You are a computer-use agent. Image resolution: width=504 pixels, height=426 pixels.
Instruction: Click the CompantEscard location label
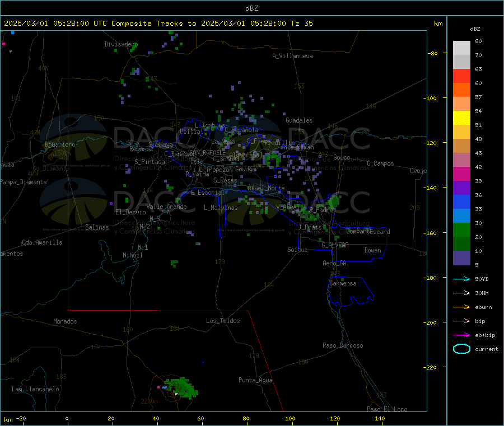point(368,232)
